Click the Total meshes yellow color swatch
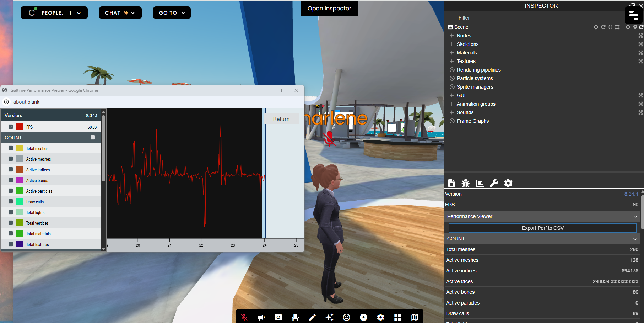 click(x=20, y=148)
